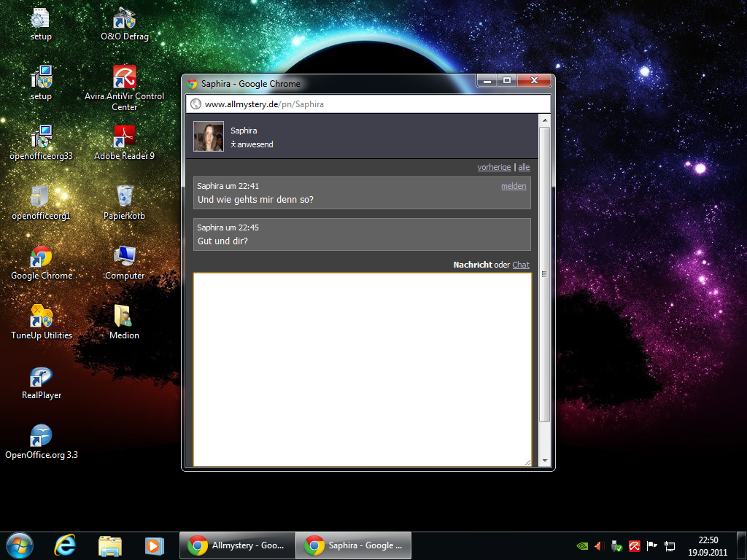Click the 'anwesend' status text

pos(255,144)
